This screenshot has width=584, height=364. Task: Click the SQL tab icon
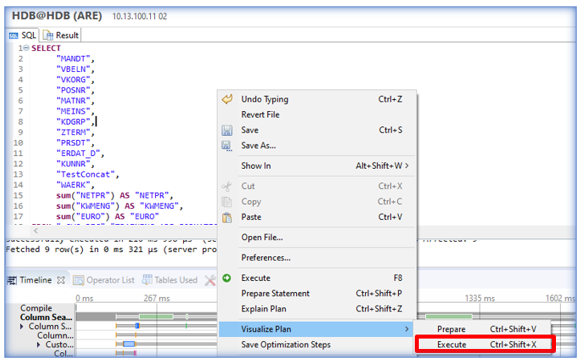[x=13, y=36]
